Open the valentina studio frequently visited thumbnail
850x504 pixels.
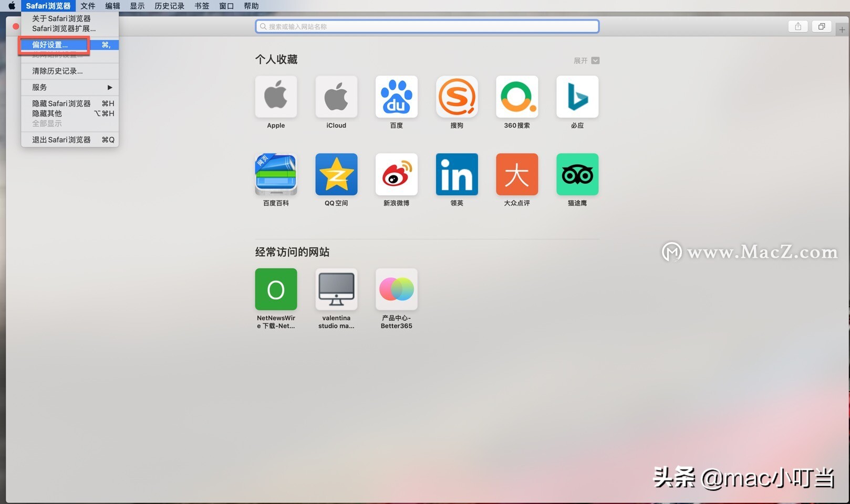(x=336, y=289)
